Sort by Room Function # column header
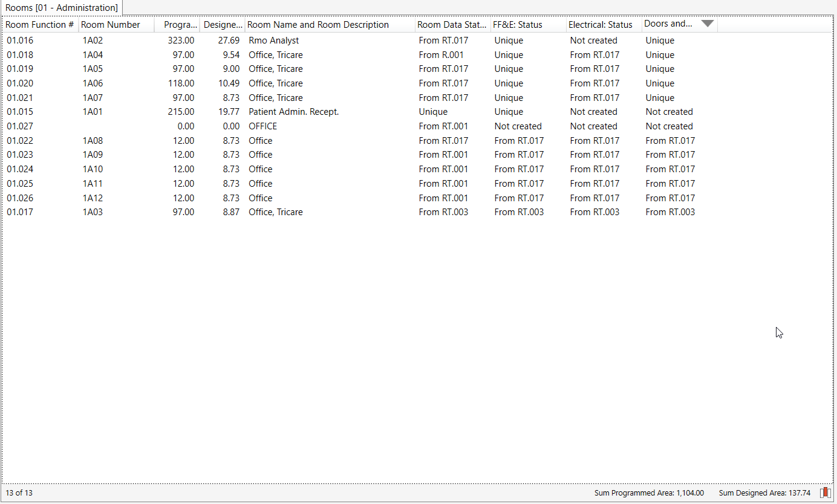 tap(40, 25)
